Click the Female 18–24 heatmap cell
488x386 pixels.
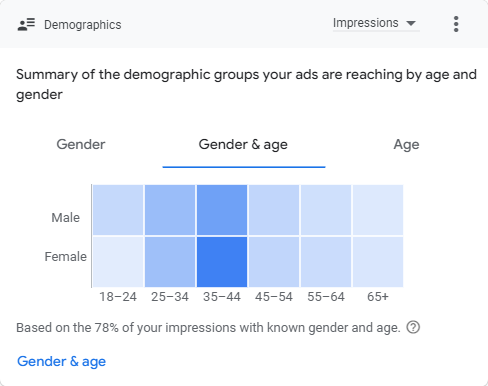click(x=118, y=262)
